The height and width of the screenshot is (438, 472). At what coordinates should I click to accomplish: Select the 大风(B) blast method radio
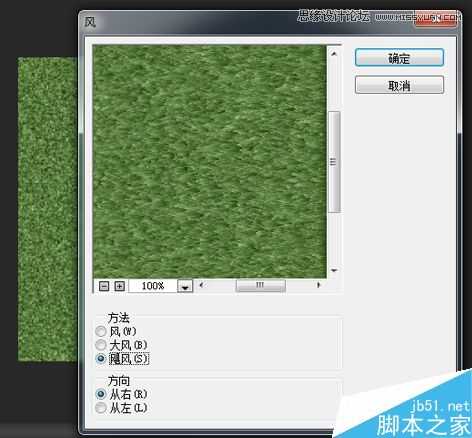(101, 345)
